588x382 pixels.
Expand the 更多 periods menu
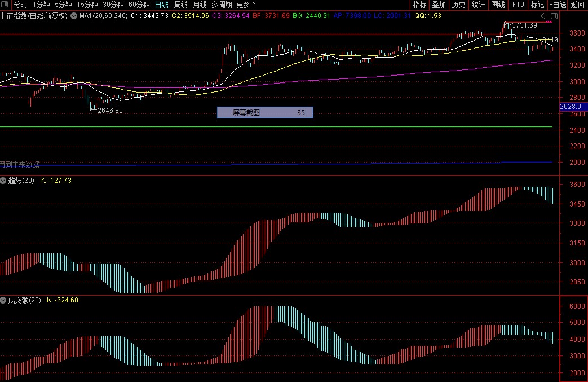click(246, 5)
